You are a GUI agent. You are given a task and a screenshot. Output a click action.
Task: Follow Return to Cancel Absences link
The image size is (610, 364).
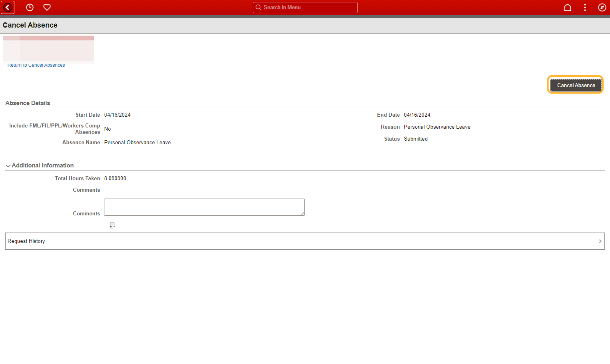tap(36, 65)
